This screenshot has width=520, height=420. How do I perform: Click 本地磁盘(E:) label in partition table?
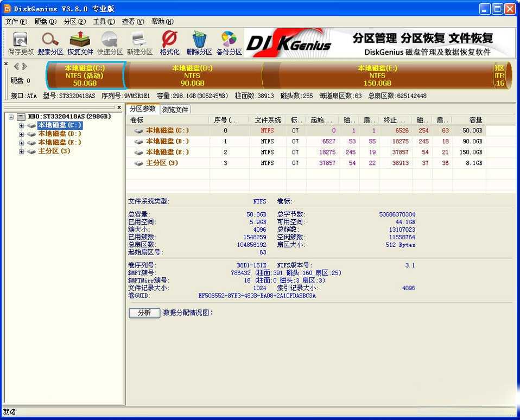click(x=168, y=152)
